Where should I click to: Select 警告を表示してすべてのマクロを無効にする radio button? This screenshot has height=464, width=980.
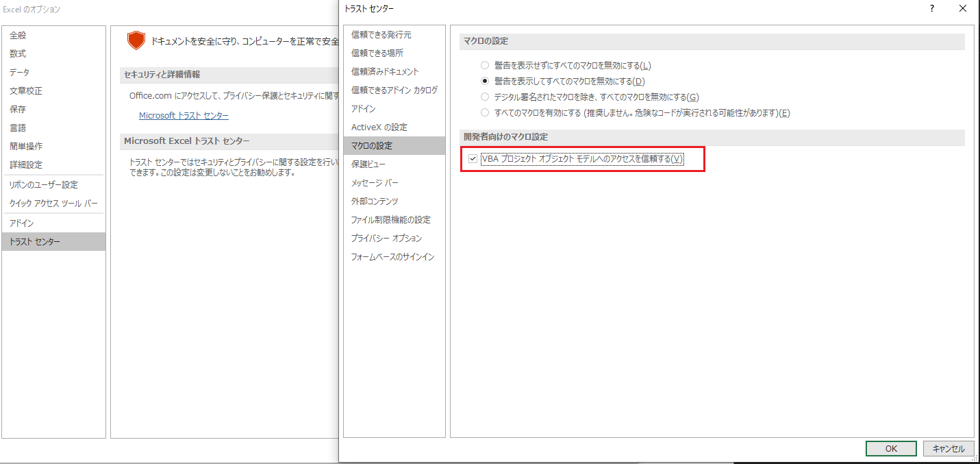(x=485, y=81)
